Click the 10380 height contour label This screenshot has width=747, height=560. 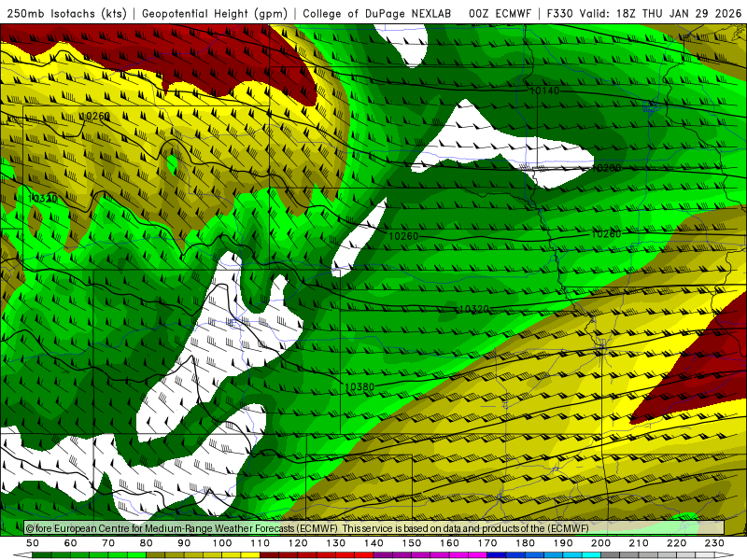tap(359, 386)
